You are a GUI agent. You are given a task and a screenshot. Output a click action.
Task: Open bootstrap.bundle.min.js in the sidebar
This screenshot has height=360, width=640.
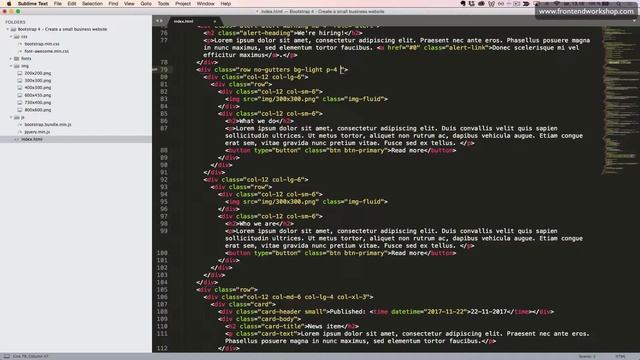48,125
